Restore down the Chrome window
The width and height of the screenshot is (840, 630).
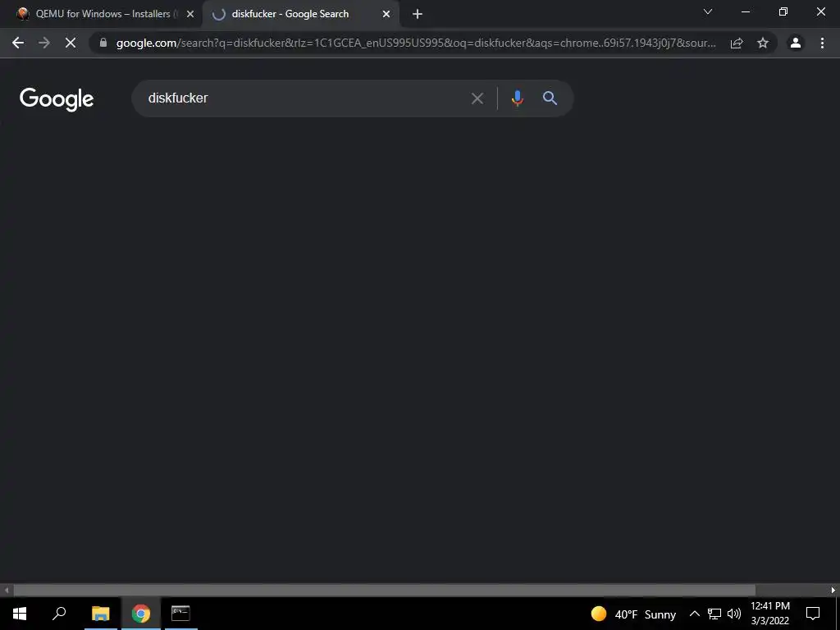(783, 11)
